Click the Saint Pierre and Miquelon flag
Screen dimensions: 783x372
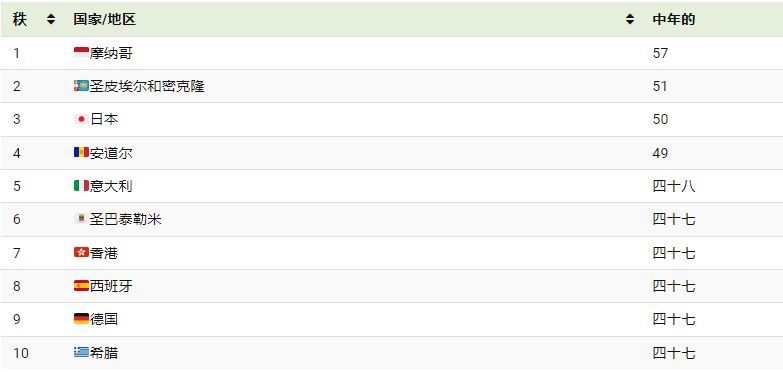point(81,86)
